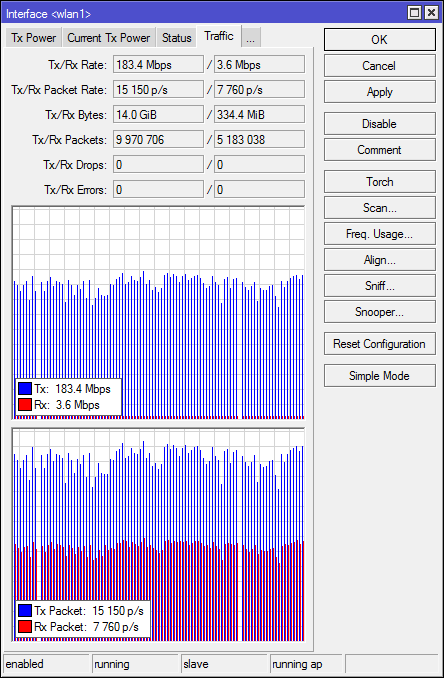Click the 'Tx Packet: 15 150 p/s' legend text
444x678 pixels.
pos(89,611)
